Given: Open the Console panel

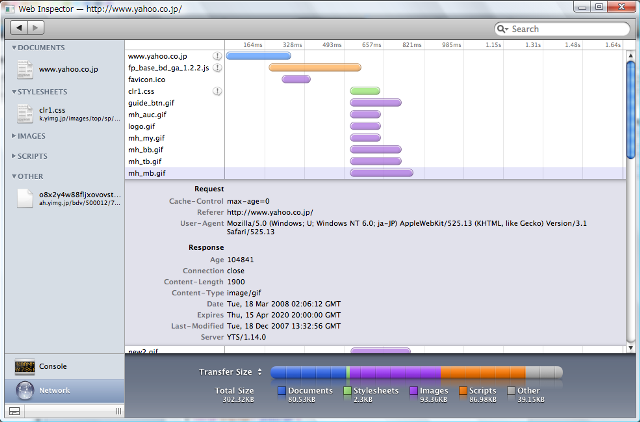Looking at the screenshot, I should [x=64, y=366].
